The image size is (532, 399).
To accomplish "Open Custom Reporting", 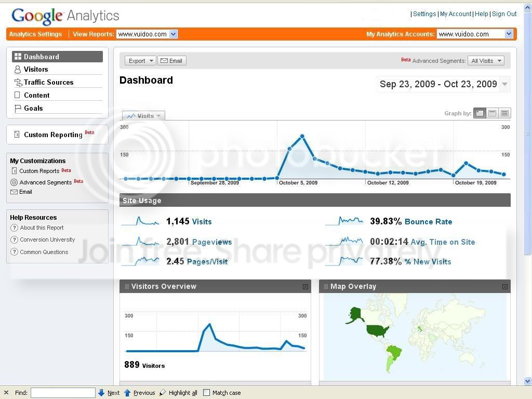I will pos(53,135).
